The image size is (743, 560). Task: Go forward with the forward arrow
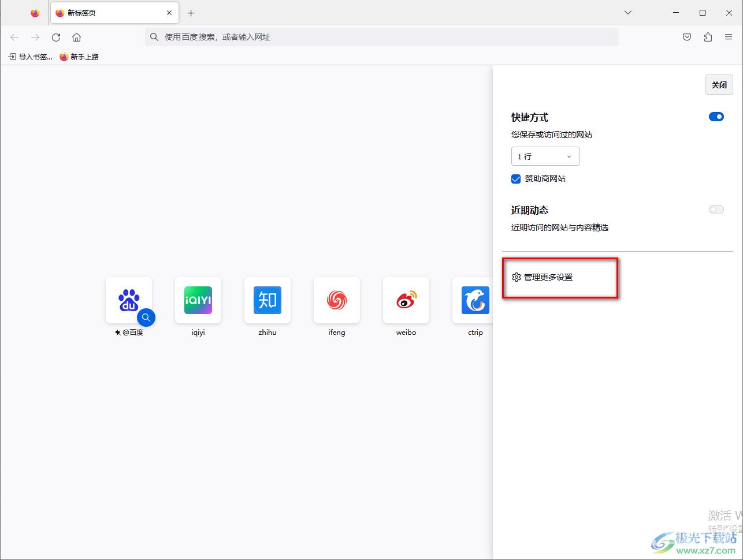35,37
